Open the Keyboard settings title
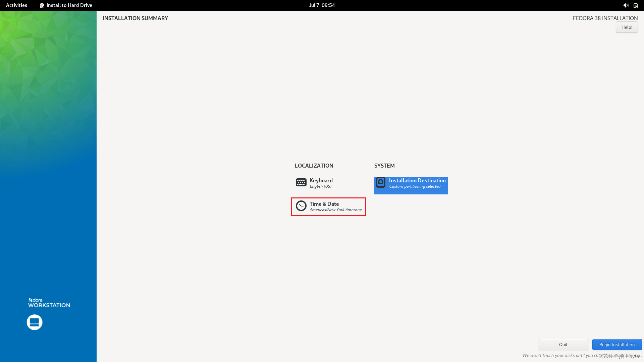The image size is (644, 362). [321, 180]
